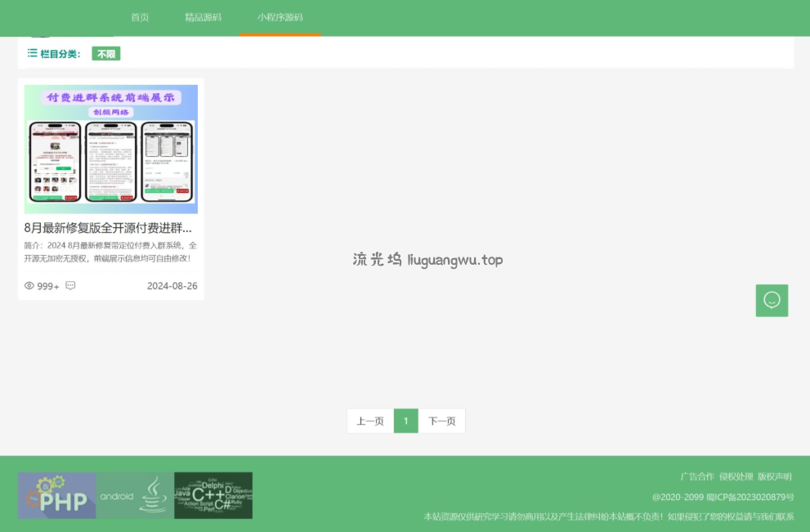The height and width of the screenshot is (532, 810).
Task: Open the 侵权处理 footer link
Action: 736,476
